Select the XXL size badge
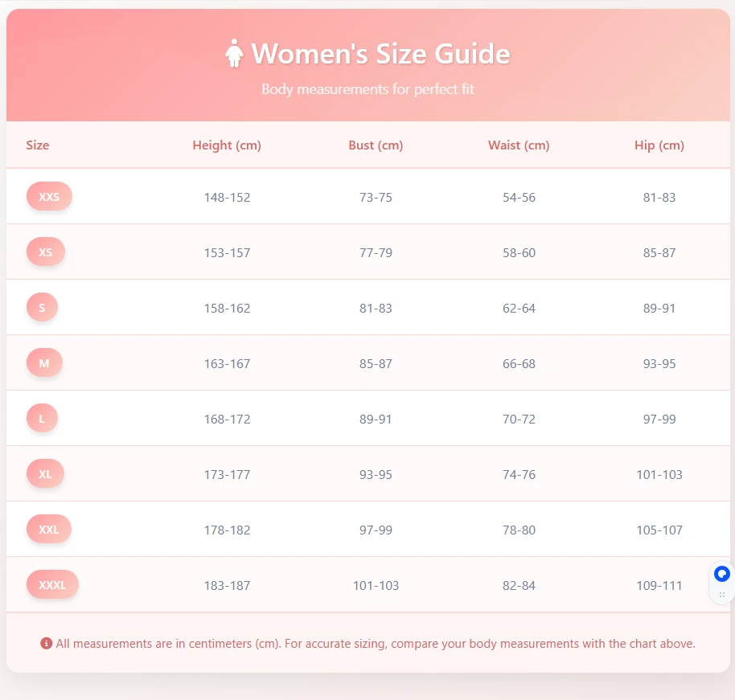 coord(49,530)
